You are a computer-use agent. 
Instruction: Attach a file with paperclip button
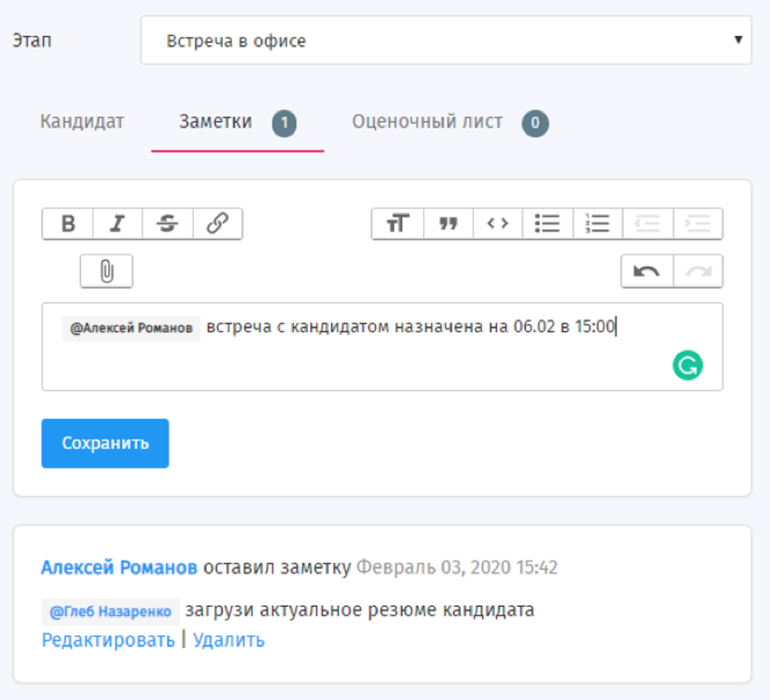click(x=106, y=271)
